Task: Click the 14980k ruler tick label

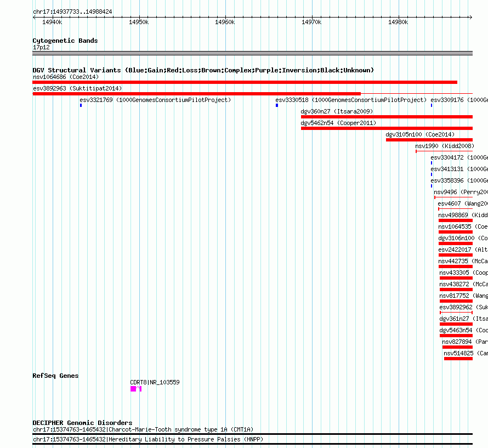Action: [x=398, y=22]
